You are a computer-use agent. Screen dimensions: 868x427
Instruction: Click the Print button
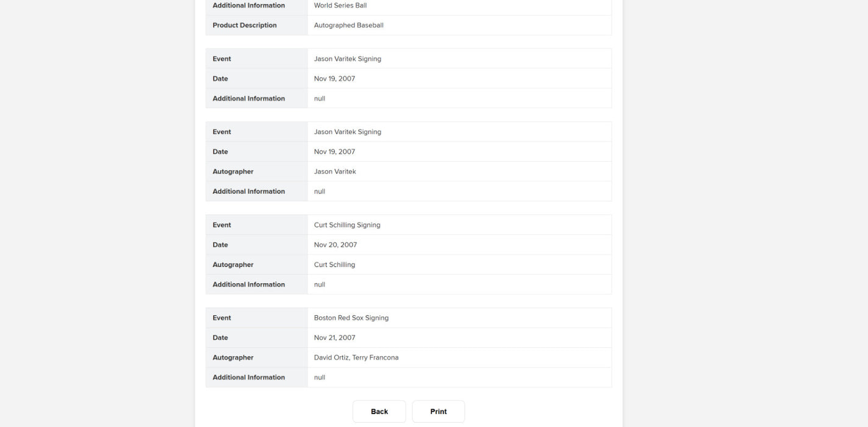(x=438, y=412)
